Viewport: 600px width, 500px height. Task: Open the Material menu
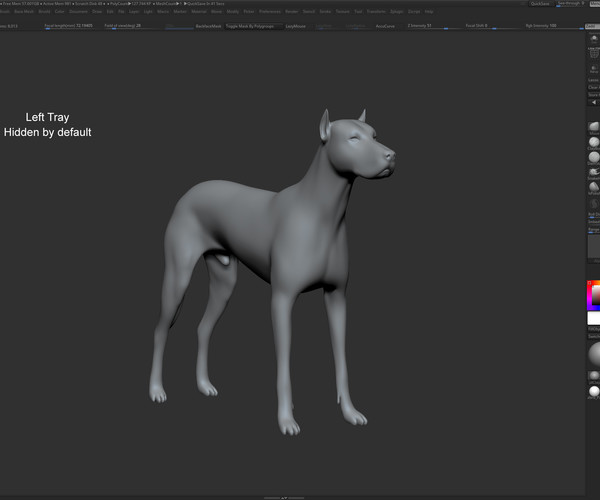[199, 11]
